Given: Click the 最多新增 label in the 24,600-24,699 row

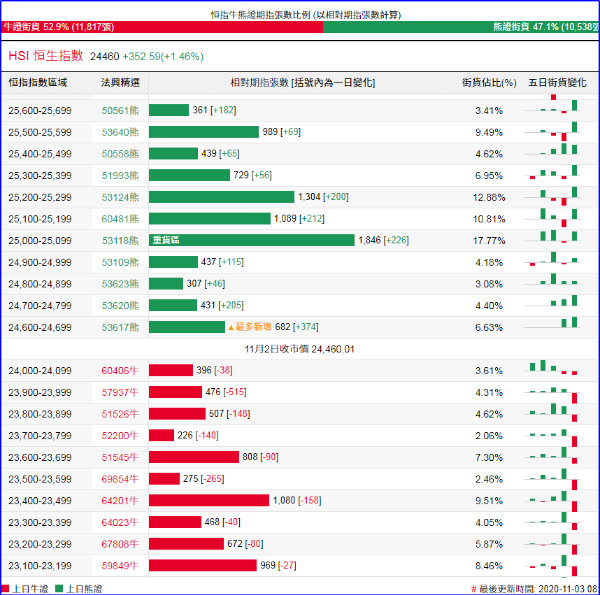Looking at the screenshot, I should click(x=249, y=327).
